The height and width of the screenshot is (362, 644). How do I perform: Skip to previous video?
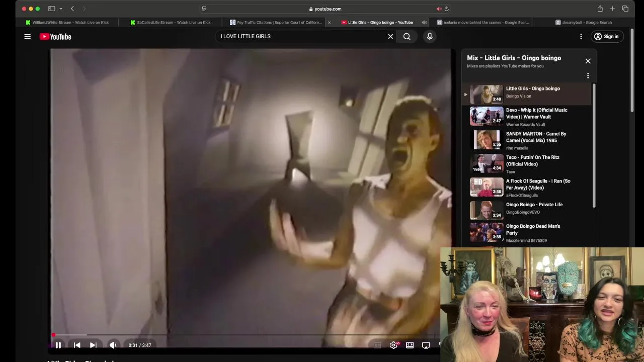[x=77, y=345]
